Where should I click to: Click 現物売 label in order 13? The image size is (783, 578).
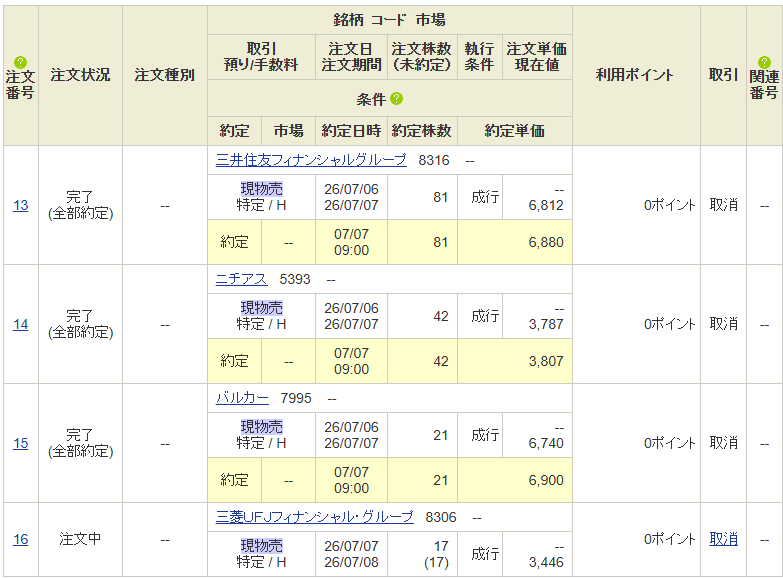[262, 189]
